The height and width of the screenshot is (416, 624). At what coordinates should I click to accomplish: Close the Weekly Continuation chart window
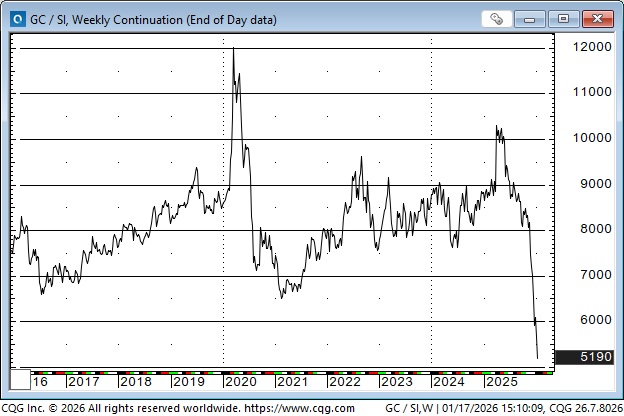[598, 19]
